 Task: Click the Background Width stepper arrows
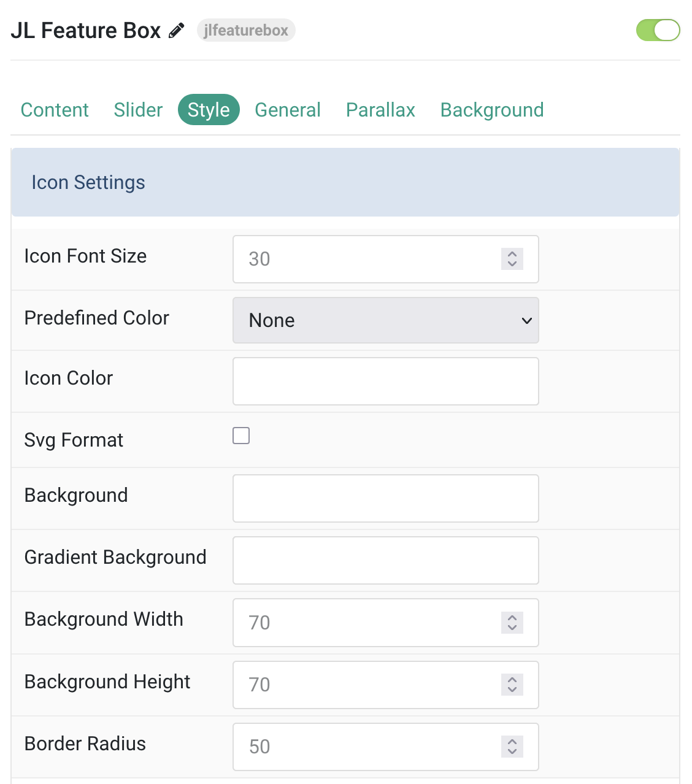click(x=512, y=623)
